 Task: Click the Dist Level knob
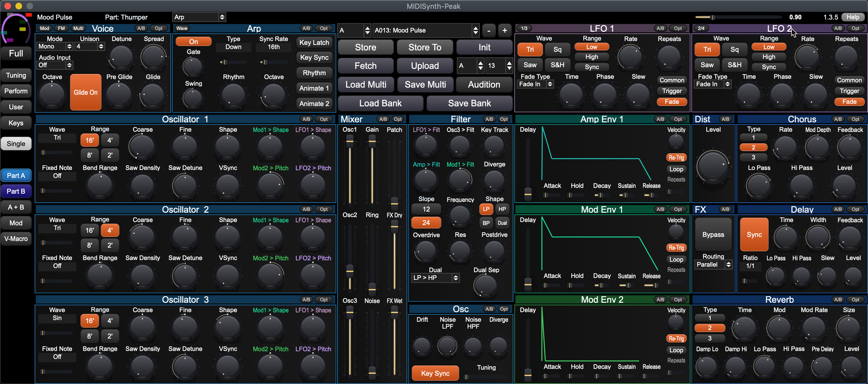pos(713,167)
